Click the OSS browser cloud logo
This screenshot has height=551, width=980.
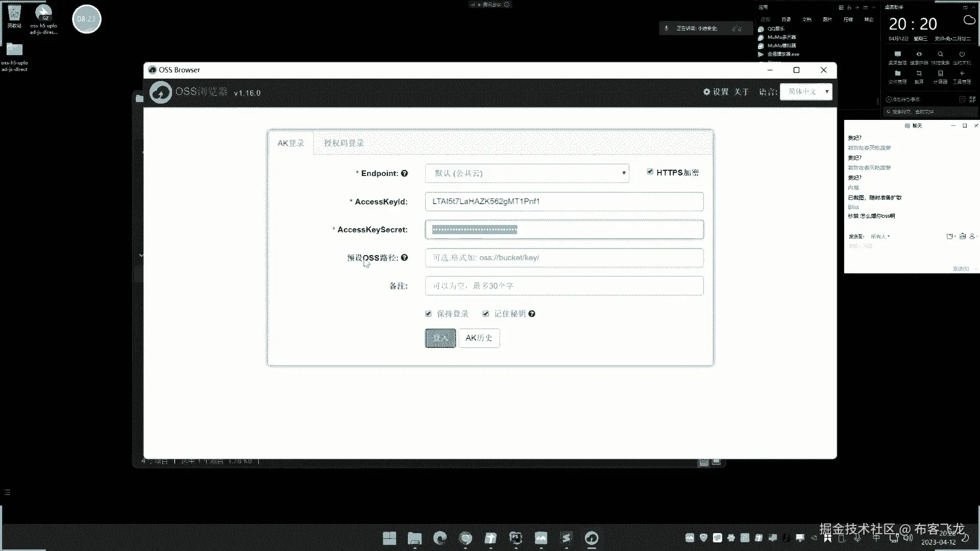[x=161, y=93]
